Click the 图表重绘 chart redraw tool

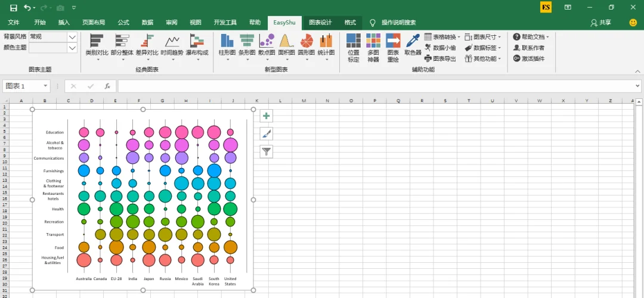pyautogui.click(x=393, y=48)
